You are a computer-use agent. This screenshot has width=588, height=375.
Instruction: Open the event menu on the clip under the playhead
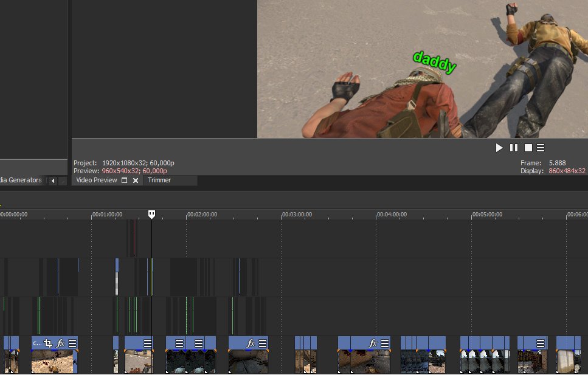click(148, 343)
